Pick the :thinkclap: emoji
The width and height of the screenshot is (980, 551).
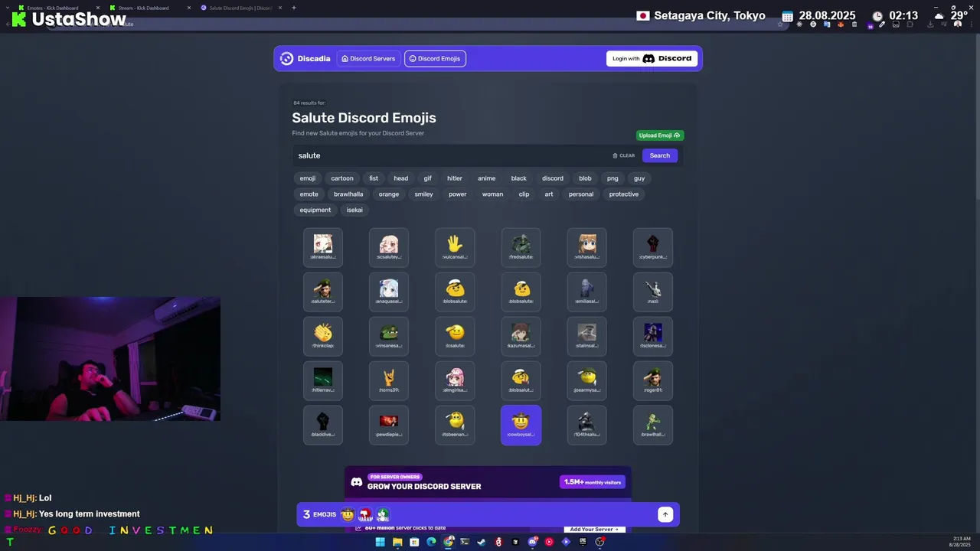point(323,336)
